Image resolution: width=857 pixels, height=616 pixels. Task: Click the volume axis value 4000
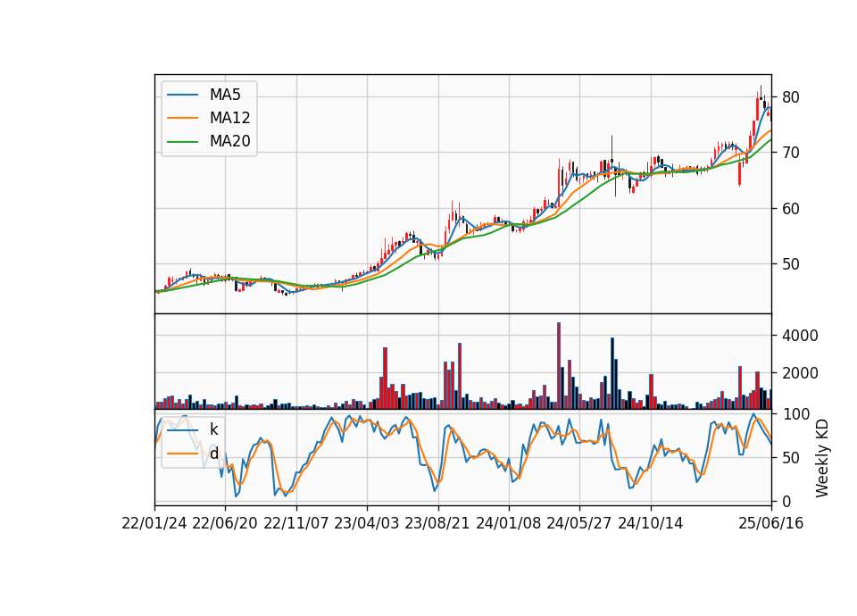tap(800, 336)
